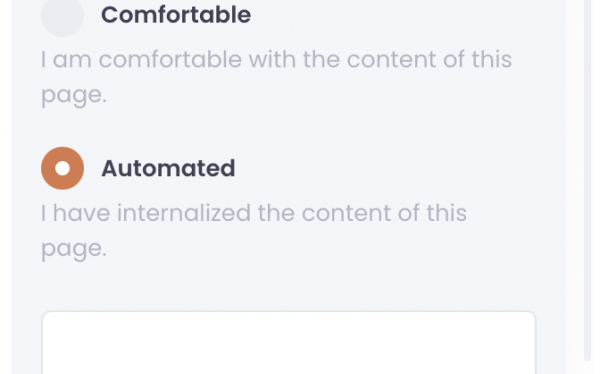Place cursor inside the white bordered text area

coord(289,342)
